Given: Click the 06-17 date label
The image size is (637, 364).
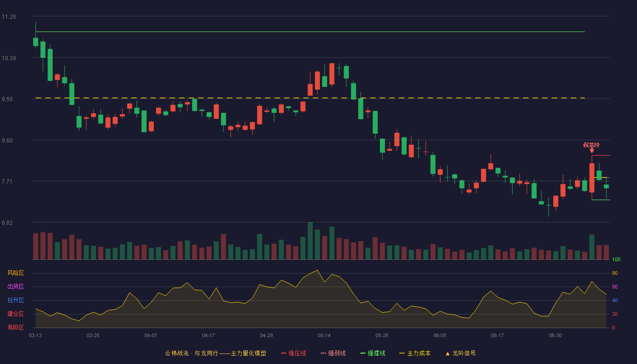Looking at the screenshot, I should [x=497, y=335].
